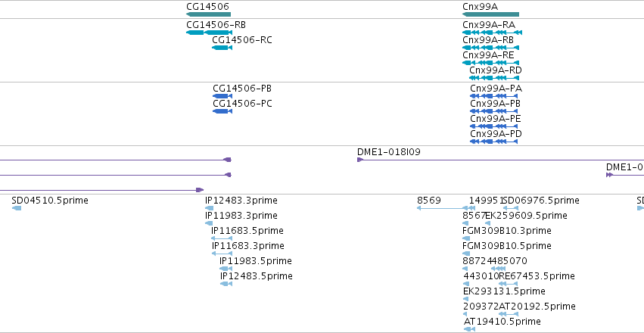Open transcript CG14506-RB label
The height and width of the screenshot is (333, 644).
click(x=216, y=25)
